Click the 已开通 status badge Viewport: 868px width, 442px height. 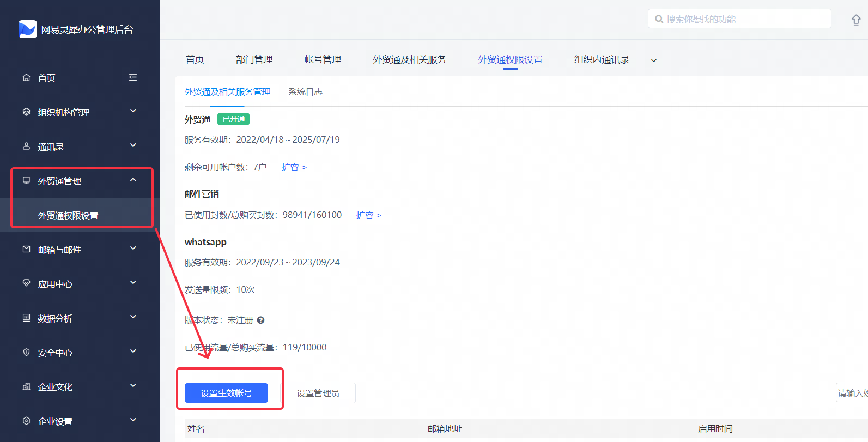pyautogui.click(x=234, y=119)
